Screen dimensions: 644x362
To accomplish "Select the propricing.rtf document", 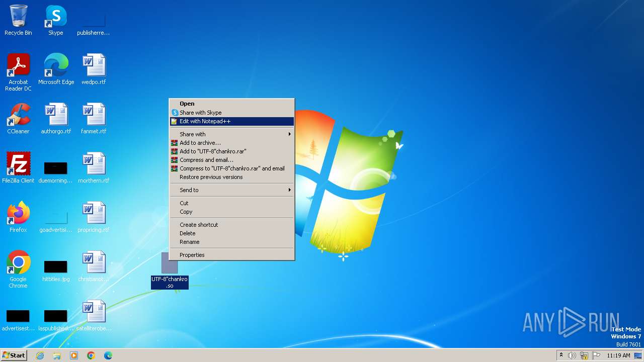I will [94, 217].
